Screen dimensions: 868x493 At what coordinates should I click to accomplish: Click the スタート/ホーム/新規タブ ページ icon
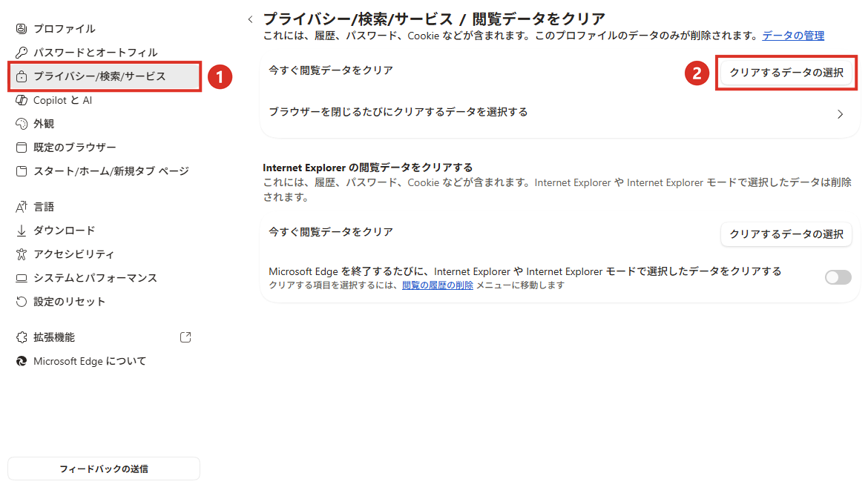click(22, 171)
